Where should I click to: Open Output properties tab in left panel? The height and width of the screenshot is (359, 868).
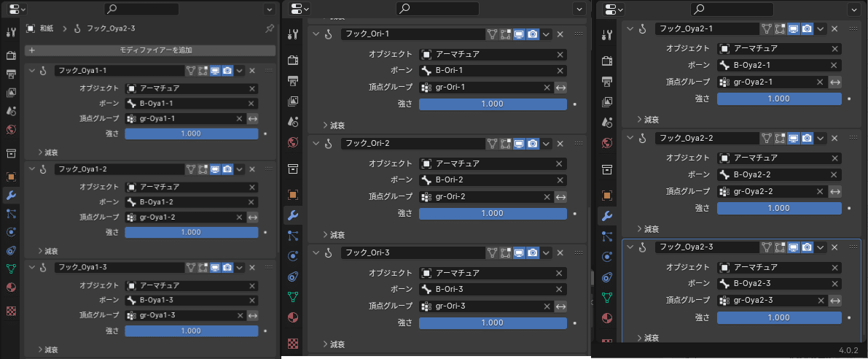click(11, 74)
